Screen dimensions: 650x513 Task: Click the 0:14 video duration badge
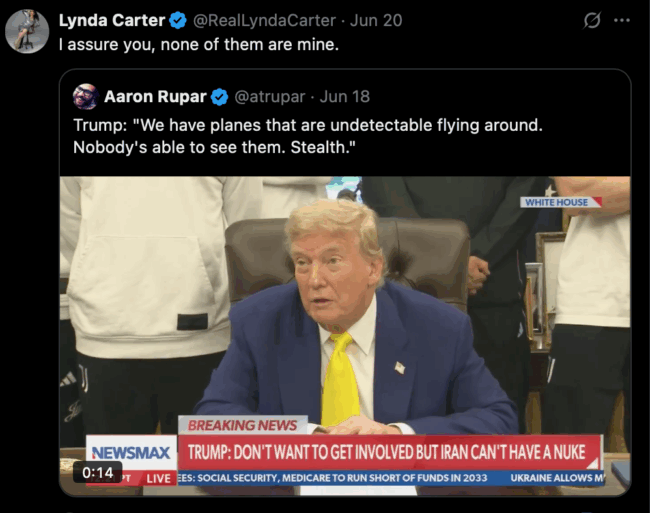(97, 472)
